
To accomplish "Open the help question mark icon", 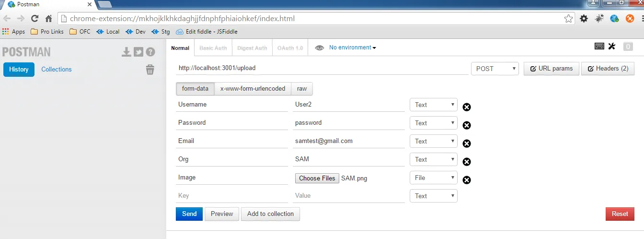I will pyautogui.click(x=150, y=52).
